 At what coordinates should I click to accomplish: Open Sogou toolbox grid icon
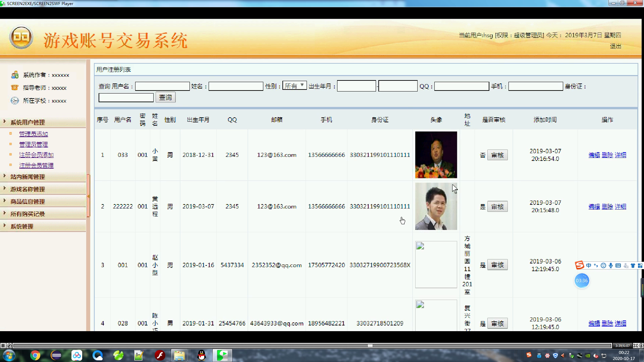tap(640, 265)
